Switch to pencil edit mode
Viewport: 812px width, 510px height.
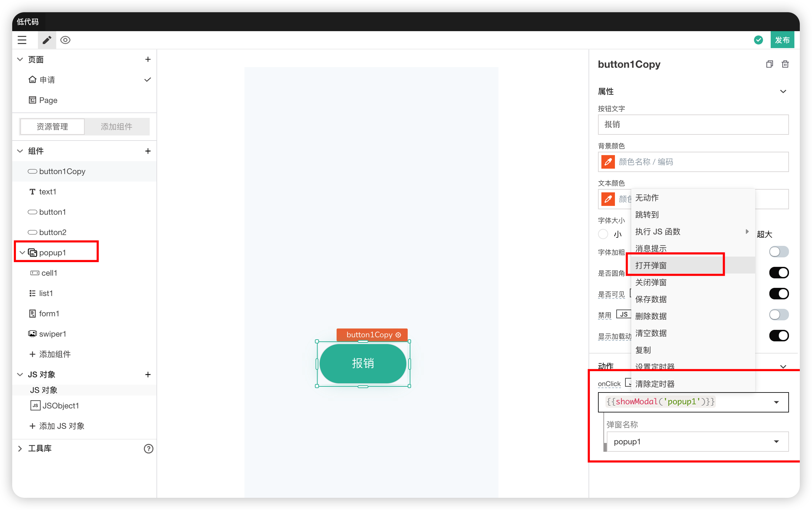pyautogui.click(x=47, y=40)
